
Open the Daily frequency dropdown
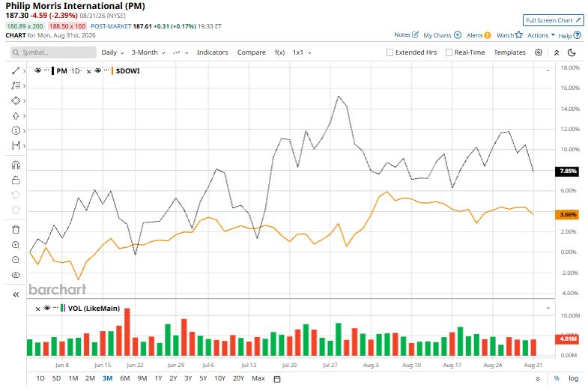(x=112, y=52)
